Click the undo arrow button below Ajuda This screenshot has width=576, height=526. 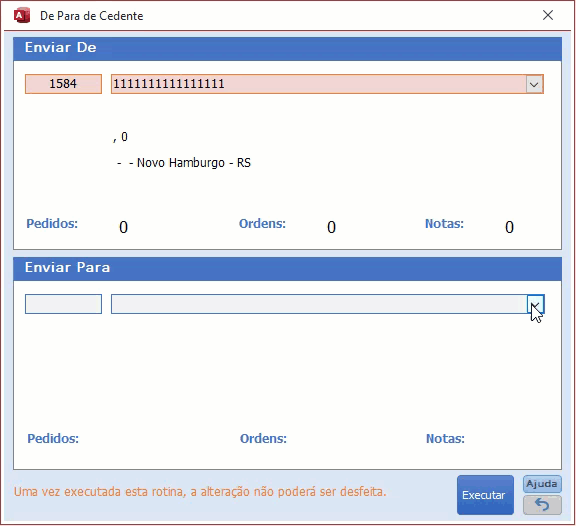542,505
